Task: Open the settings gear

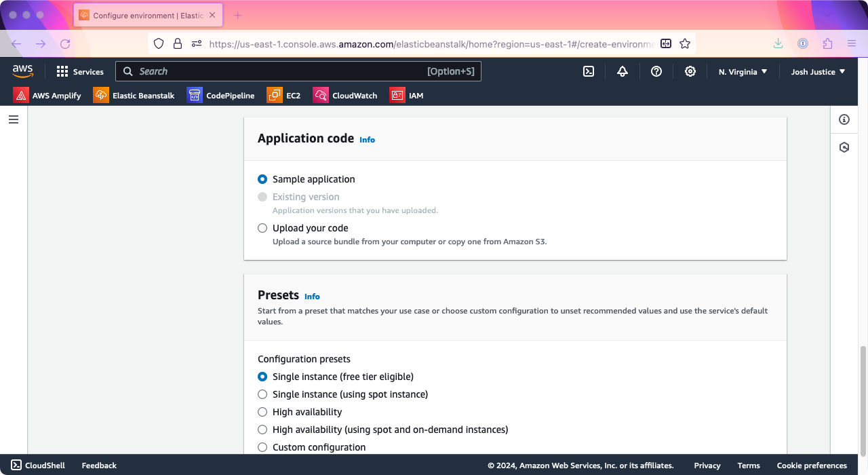Action: (x=690, y=71)
